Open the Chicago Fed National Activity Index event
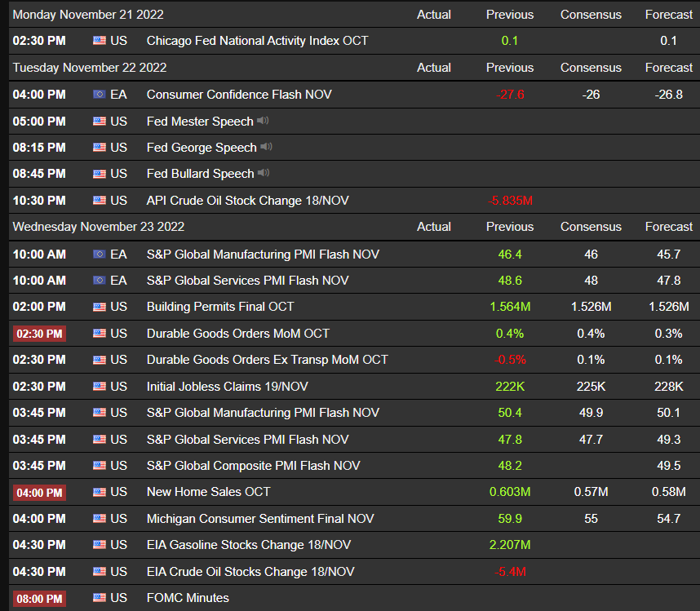 tap(257, 41)
